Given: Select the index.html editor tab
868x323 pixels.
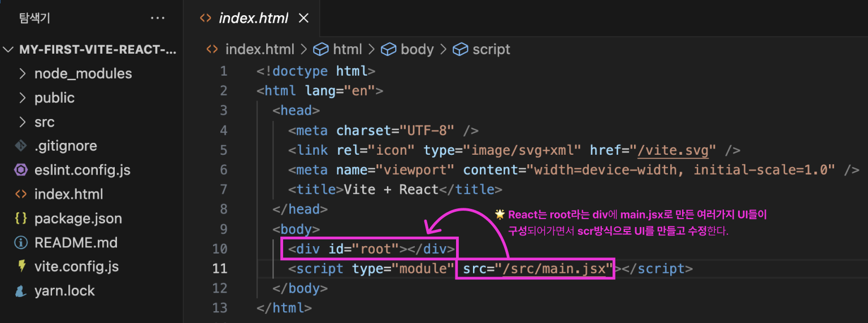Looking at the screenshot, I should pos(252,19).
